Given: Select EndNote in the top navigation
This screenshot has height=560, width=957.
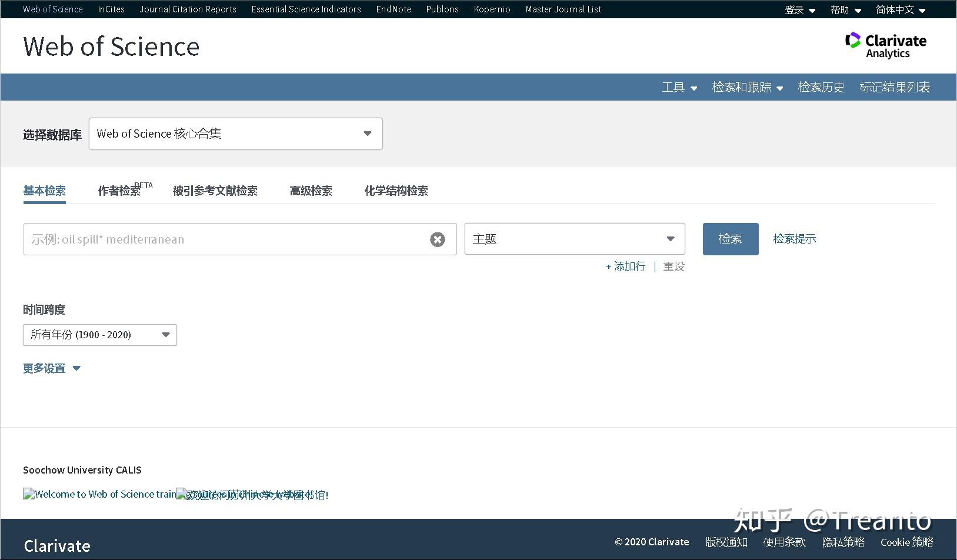Looking at the screenshot, I should [x=393, y=9].
